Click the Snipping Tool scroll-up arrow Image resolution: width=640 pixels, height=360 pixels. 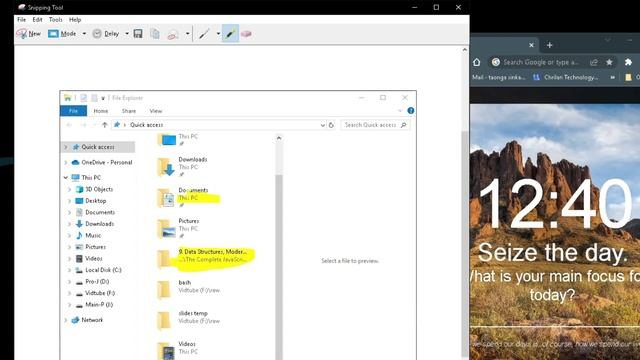pos(464,50)
